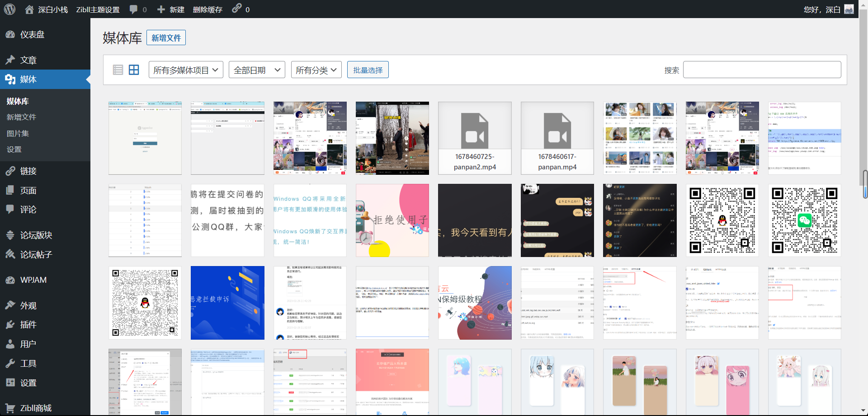Click the WPJAM sidebar icon
868x416 pixels.
coord(10,280)
